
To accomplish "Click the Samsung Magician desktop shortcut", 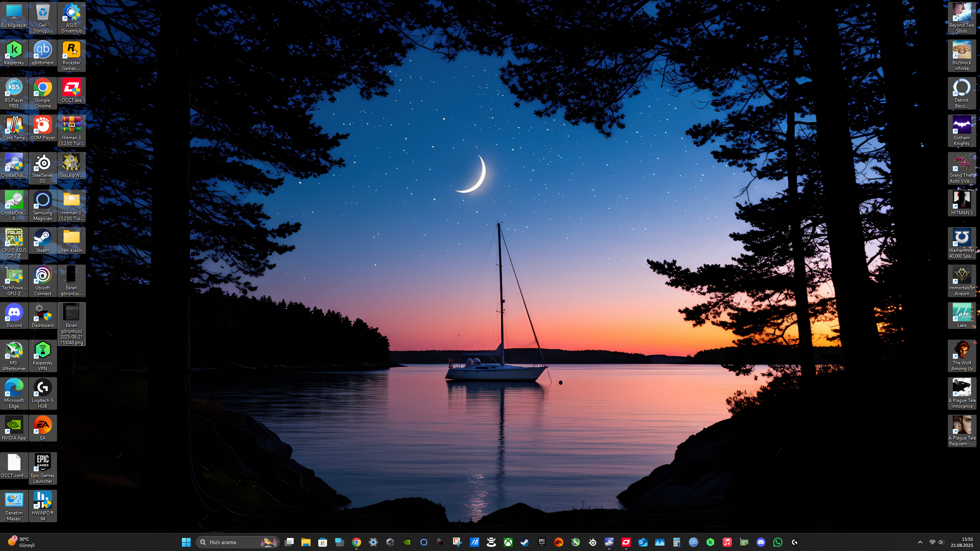I will tap(43, 206).
